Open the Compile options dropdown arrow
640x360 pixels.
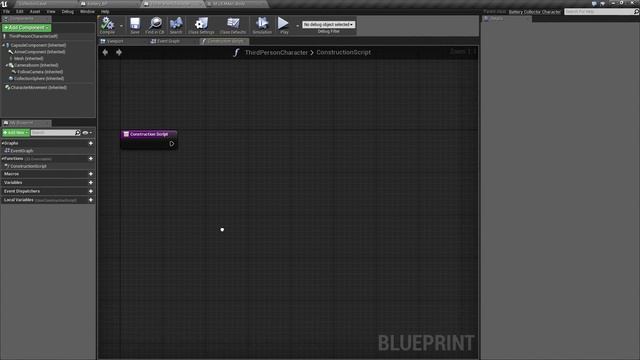(x=121, y=26)
